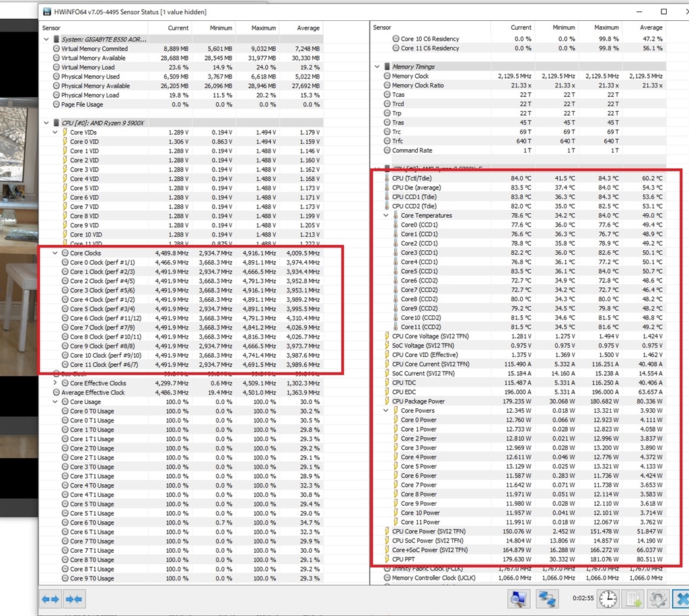
Task: Open remote network monitoring icon
Action: [546, 599]
